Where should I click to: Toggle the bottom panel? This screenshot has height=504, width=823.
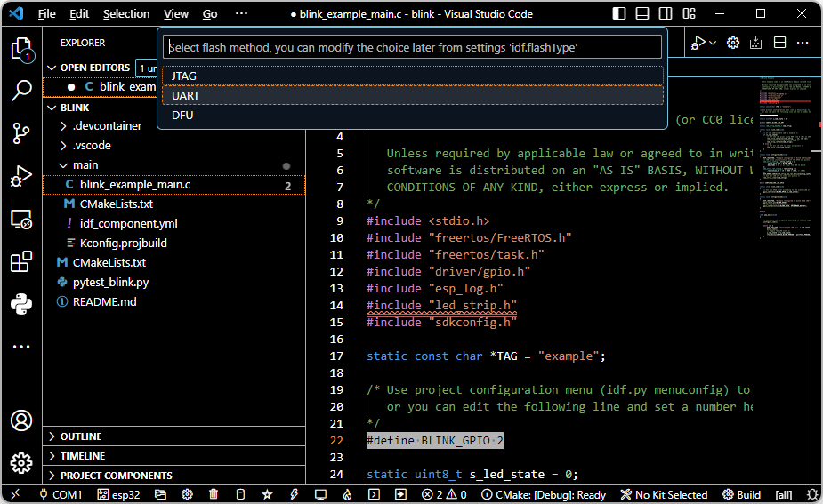(x=642, y=13)
